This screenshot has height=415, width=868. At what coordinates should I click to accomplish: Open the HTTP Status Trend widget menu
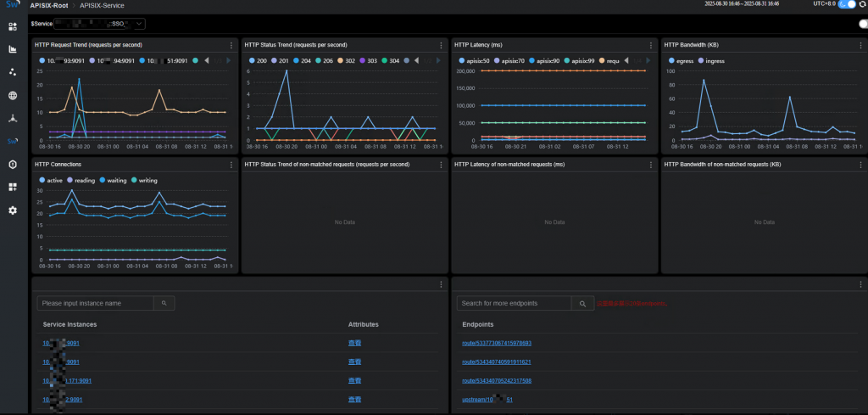(x=441, y=46)
